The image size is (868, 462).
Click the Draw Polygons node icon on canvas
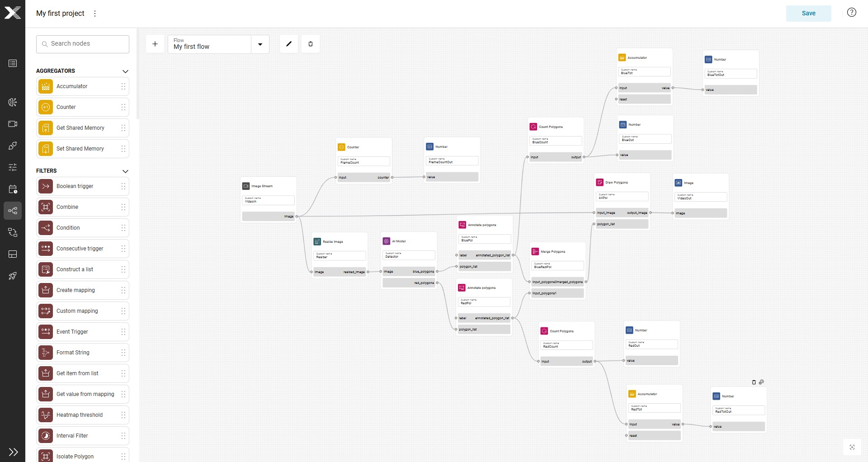tap(599, 182)
